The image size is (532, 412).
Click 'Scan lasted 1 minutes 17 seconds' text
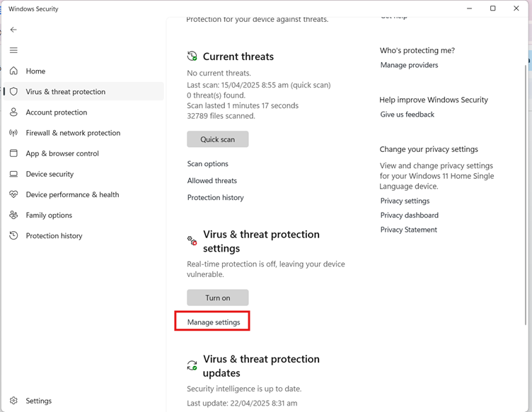(243, 106)
